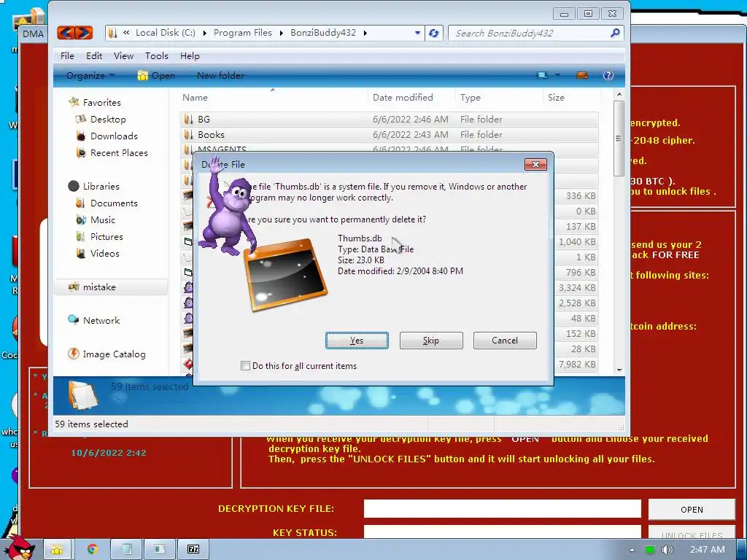
Task: Click the scrollbar up arrow
Action: click(x=619, y=94)
